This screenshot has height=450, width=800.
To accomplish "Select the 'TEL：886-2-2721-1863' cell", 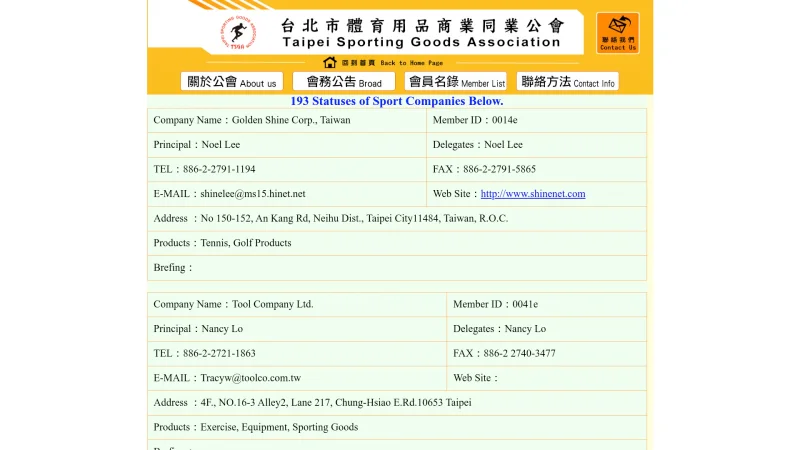I will pyautogui.click(x=297, y=354).
